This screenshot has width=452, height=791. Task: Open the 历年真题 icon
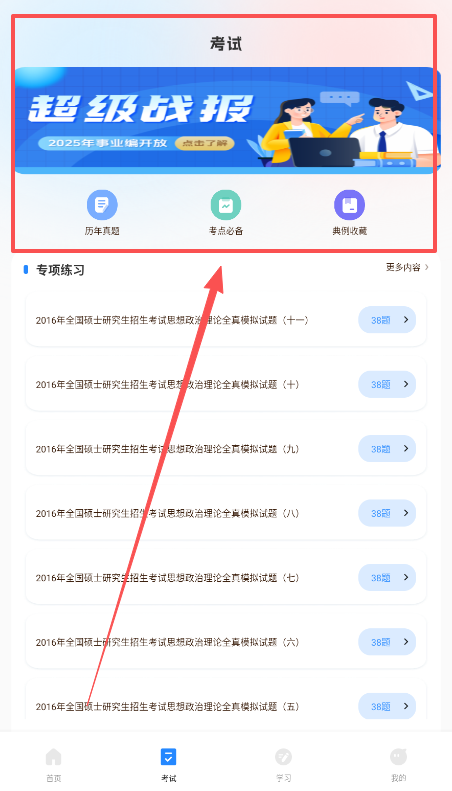coord(102,205)
